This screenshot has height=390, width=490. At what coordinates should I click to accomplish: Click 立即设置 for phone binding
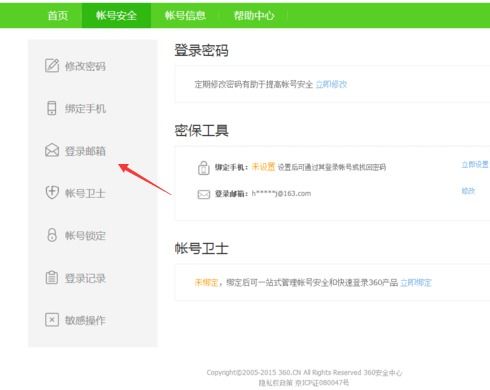(475, 164)
